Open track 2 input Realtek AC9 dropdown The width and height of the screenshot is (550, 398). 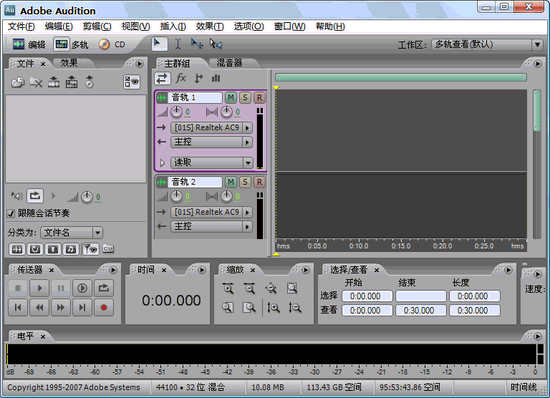211,212
